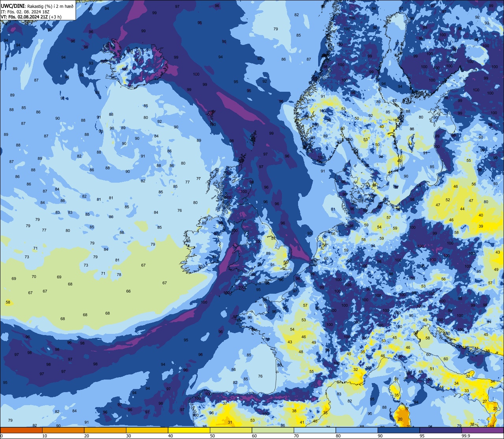Click the "99.9" legend tick label
This screenshot has height=439, width=504.
coord(465,436)
